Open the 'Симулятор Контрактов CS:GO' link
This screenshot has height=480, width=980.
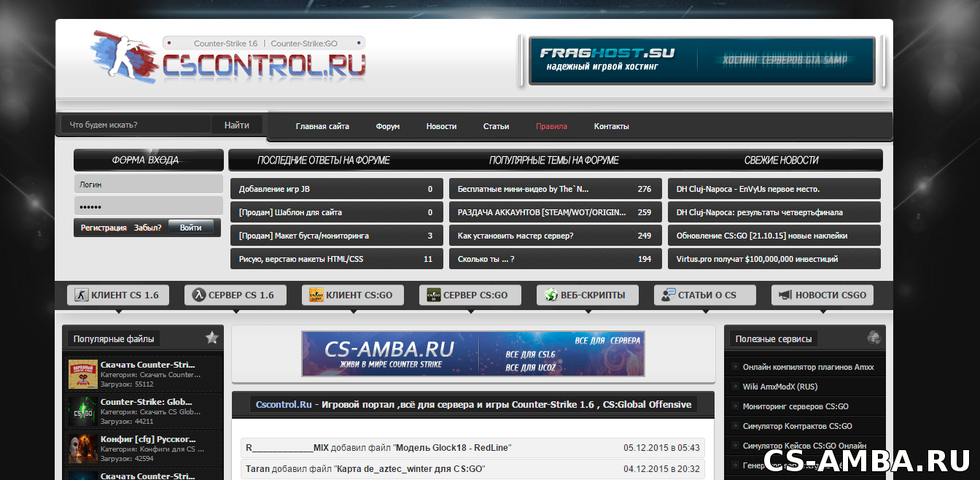tap(797, 426)
